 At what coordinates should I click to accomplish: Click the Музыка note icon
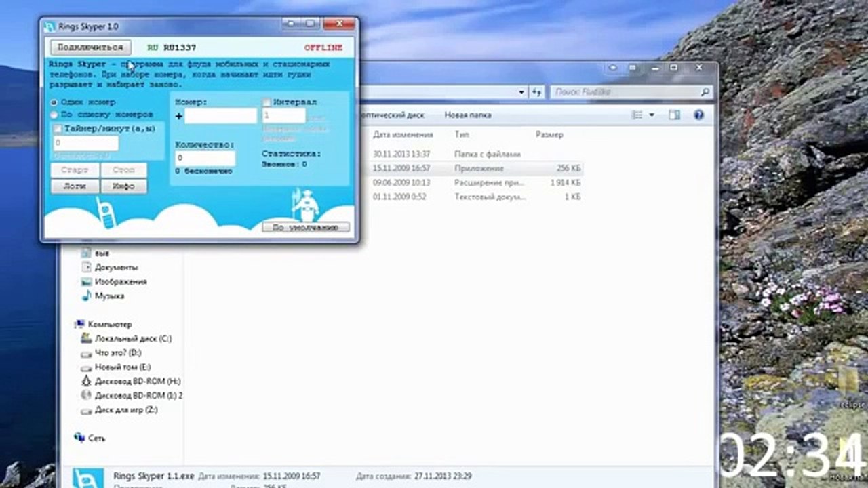86,296
